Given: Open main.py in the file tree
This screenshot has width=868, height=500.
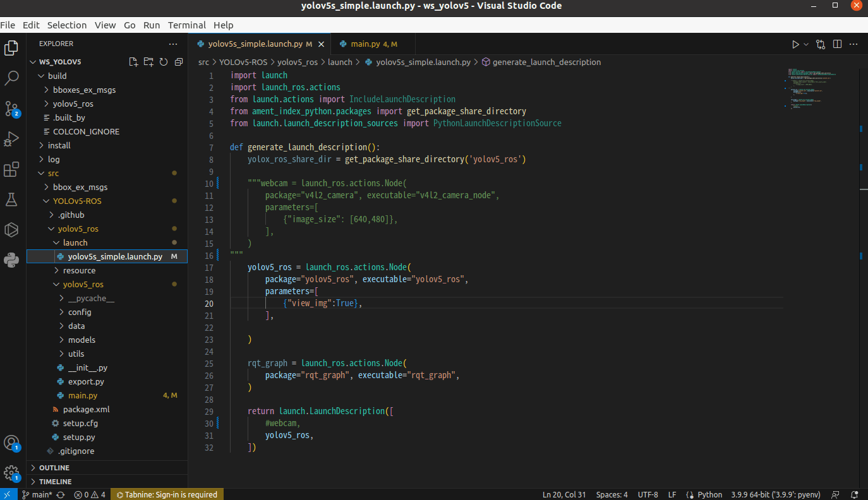Looking at the screenshot, I should [107, 395].
